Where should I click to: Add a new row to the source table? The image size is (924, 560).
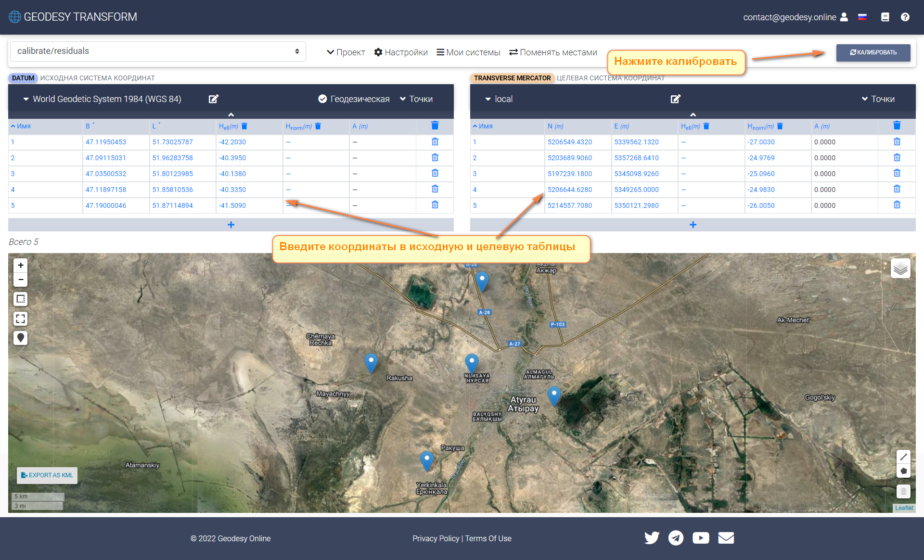[x=231, y=225]
